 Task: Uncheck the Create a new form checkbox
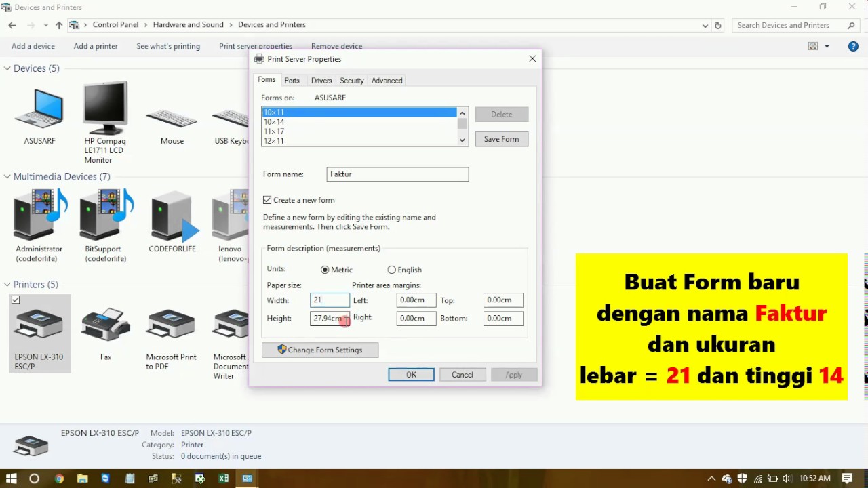[x=267, y=200]
